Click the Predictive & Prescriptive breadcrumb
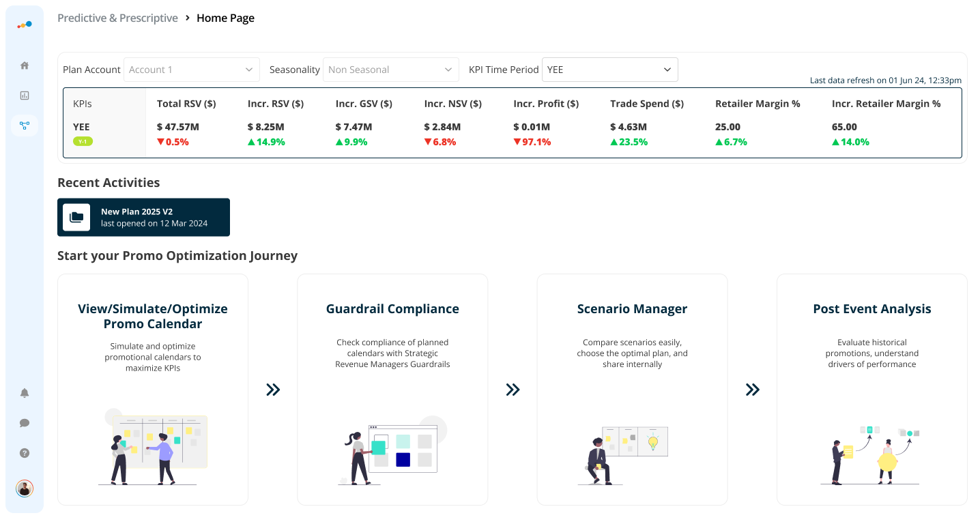 (117, 18)
